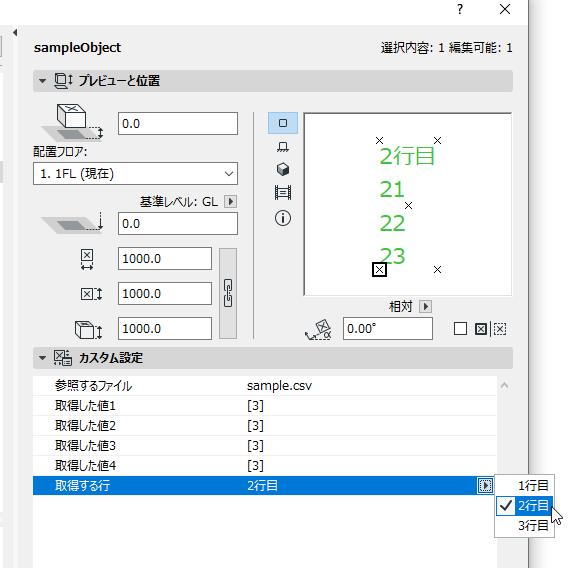The image size is (581, 568).
Task: Click the top elevation field showing 0.0
Action: pos(178,123)
